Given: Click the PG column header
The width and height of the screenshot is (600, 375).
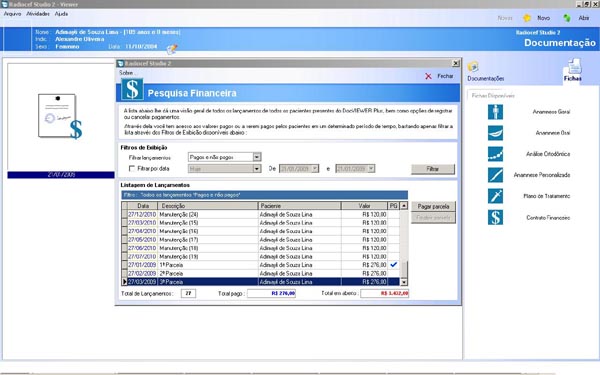Looking at the screenshot, I should tap(393, 206).
